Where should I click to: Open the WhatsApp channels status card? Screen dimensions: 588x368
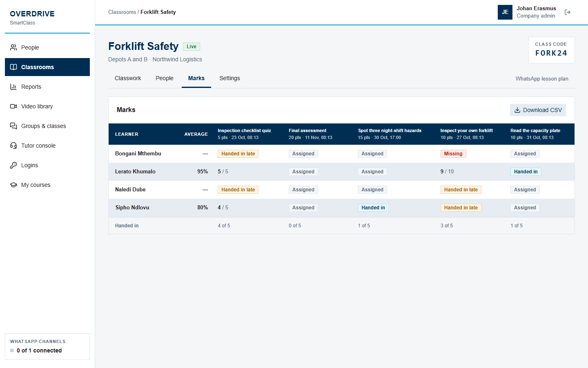tap(47, 346)
